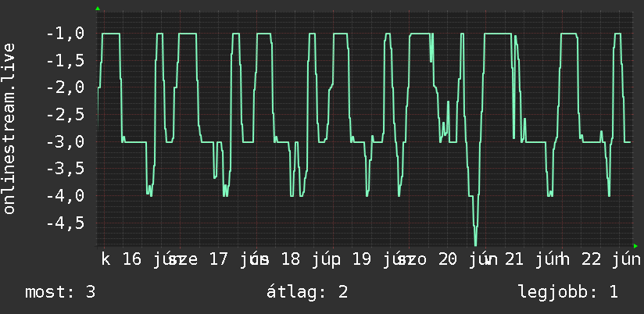This screenshot has width=644, height=314.
Task: Click the -1,0 y-axis label
Action: (66, 34)
